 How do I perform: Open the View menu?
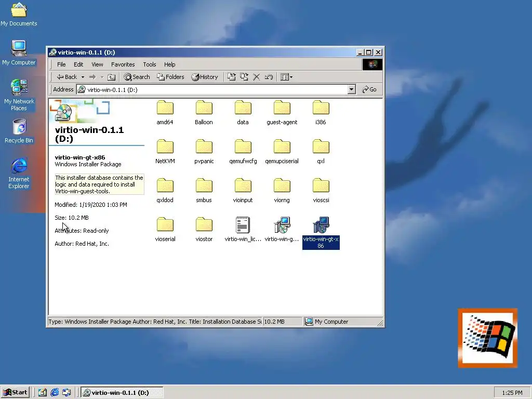pyautogui.click(x=97, y=64)
